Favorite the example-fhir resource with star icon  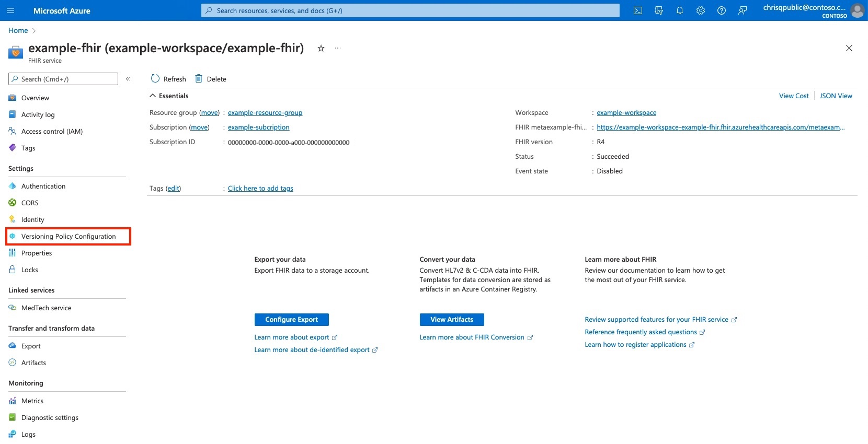pyautogui.click(x=321, y=48)
